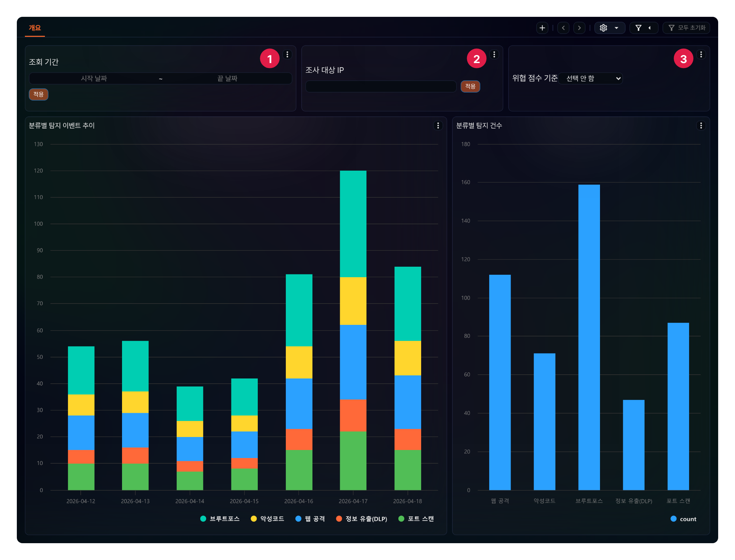Click the 정보 유출(DLP) bar in count chart
Screen dimensions: 735x560
pyautogui.click(x=634, y=445)
